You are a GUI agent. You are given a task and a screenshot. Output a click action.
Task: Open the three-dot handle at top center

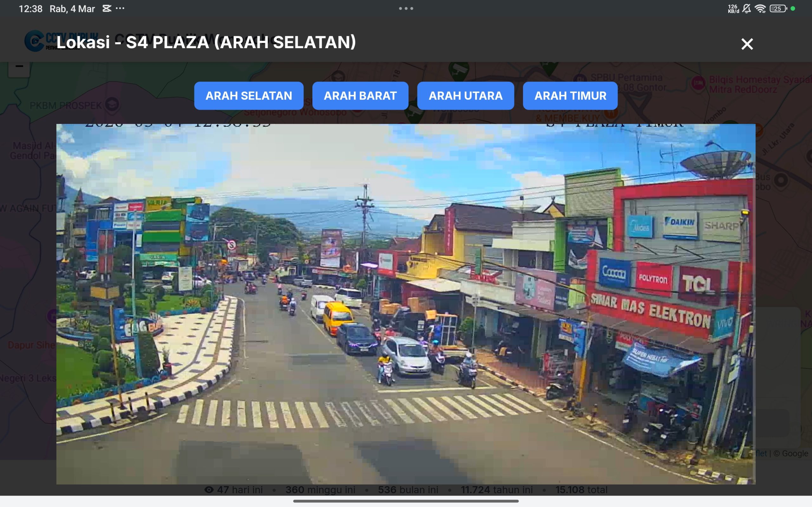(406, 9)
